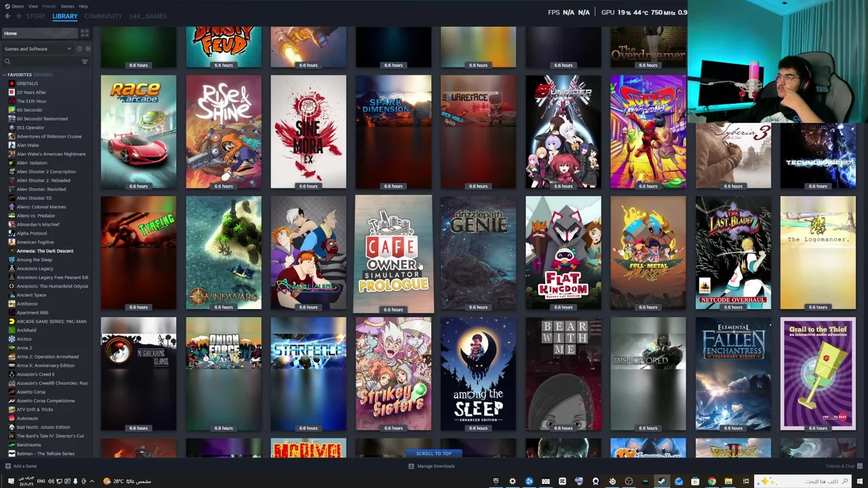Viewport: 868px width, 488px height.
Task: Open Alan Wake icon in sidebar
Action: pos(12,145)
